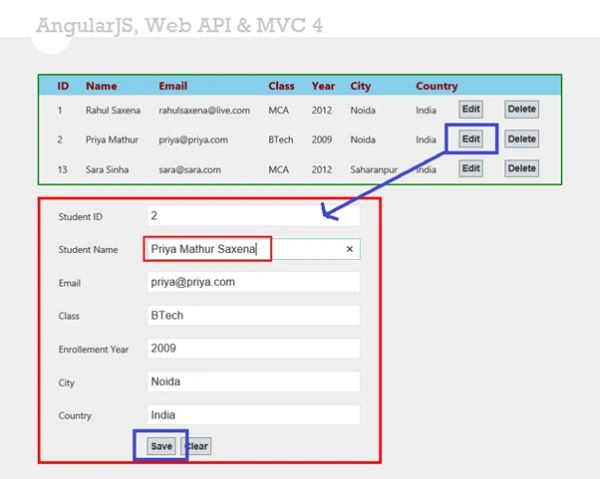
Task: Click the Email column header
Action: [x=173, y=86]
